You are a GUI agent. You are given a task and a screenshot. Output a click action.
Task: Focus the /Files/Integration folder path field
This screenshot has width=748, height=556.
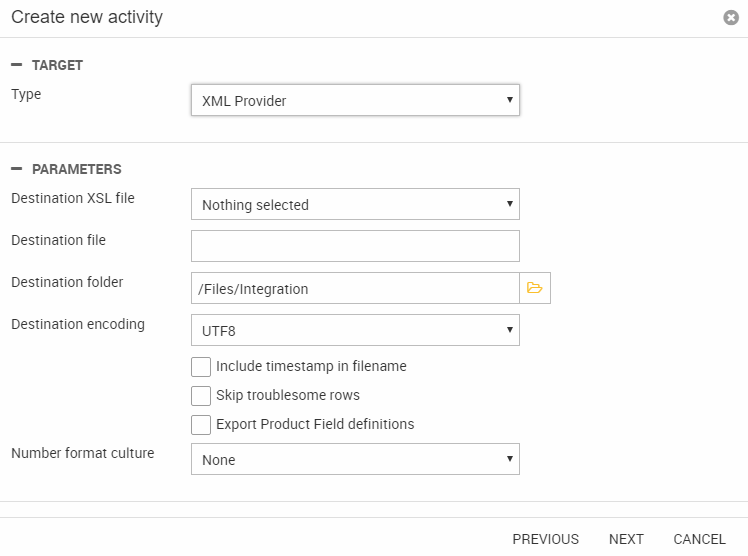click(355, 288)
